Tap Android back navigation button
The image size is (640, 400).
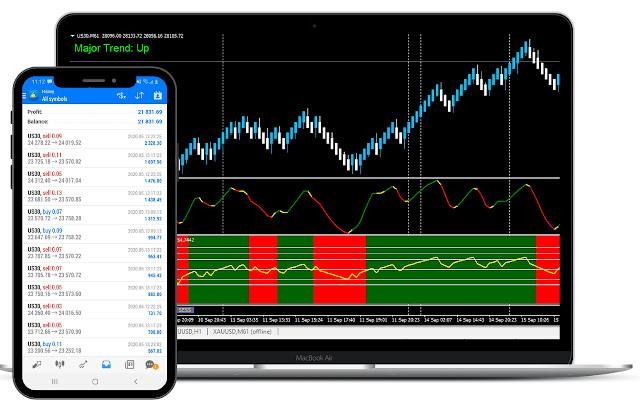click(x=136, y=381)
